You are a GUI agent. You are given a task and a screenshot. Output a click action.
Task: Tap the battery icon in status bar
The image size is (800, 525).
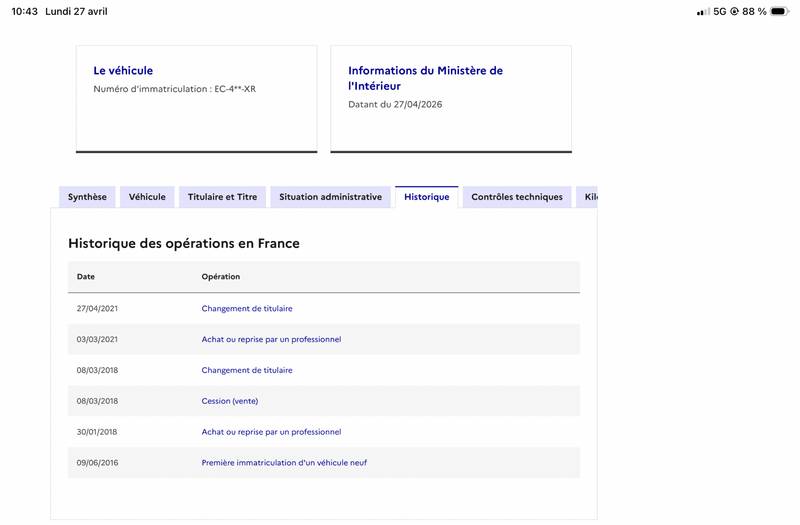point(780,11)
